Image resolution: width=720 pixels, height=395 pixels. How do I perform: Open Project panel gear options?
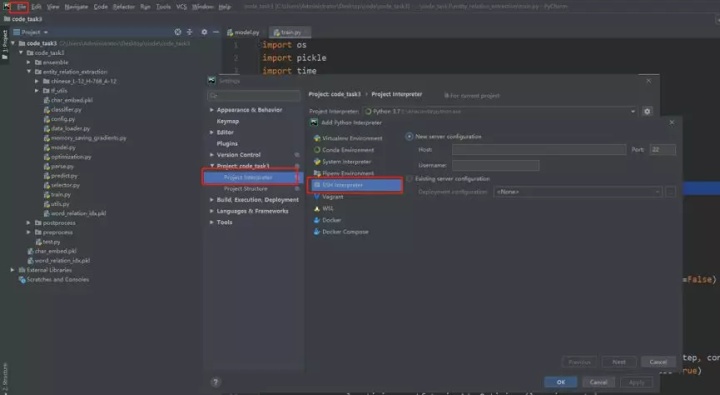204,32
